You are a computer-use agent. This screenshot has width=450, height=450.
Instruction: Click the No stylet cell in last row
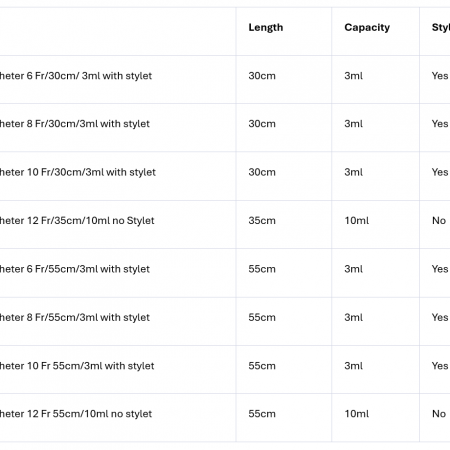(x=439, y=414)
